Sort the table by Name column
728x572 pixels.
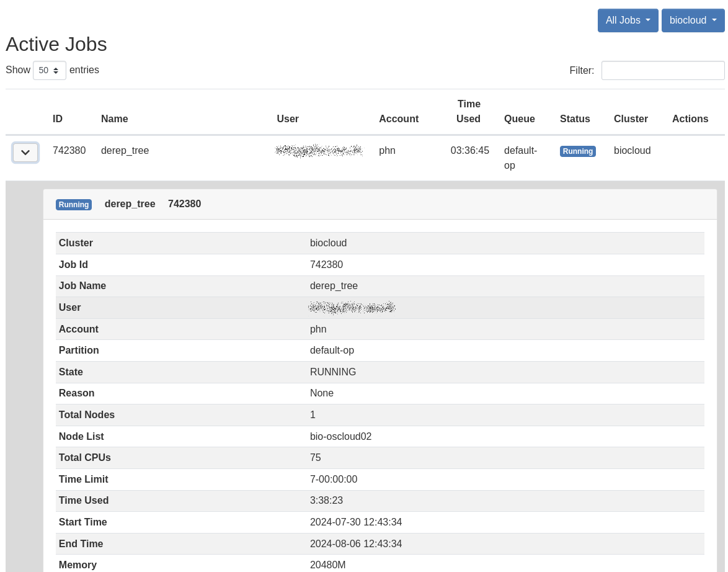click(x=114, y=119)
